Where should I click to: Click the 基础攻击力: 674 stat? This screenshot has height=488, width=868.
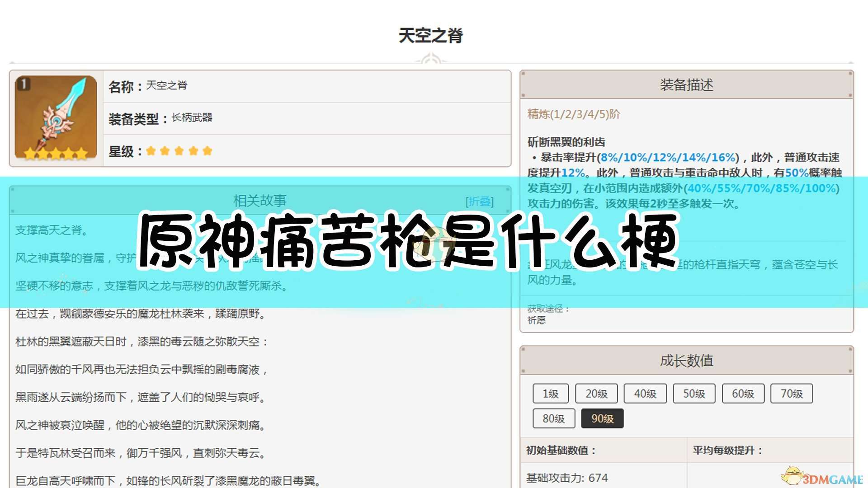[x=567, y=478]
